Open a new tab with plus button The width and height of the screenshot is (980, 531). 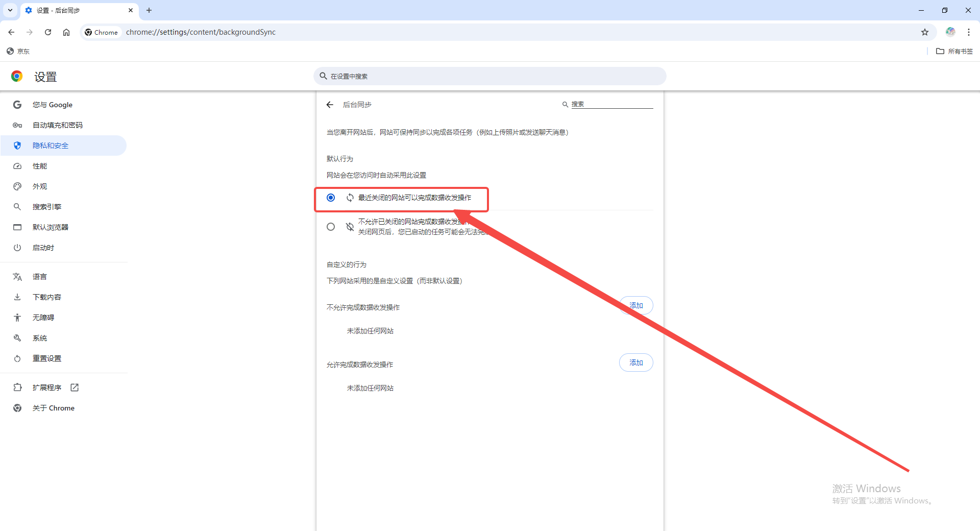click(149, 10)
